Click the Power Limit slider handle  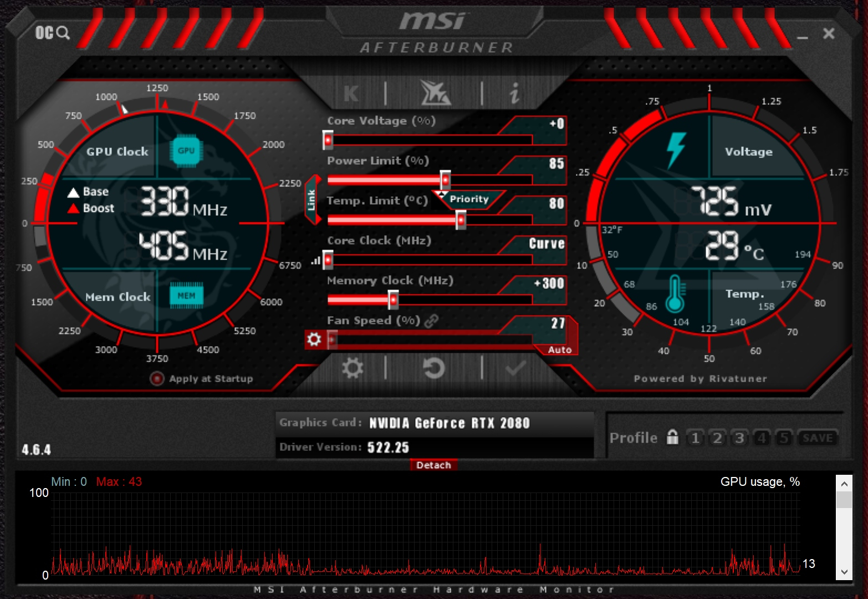(x=445, y=180)
